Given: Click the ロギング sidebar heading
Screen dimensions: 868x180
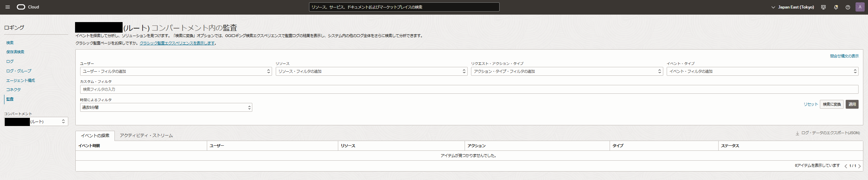Looking at the screenshot, I should point(14,28).
